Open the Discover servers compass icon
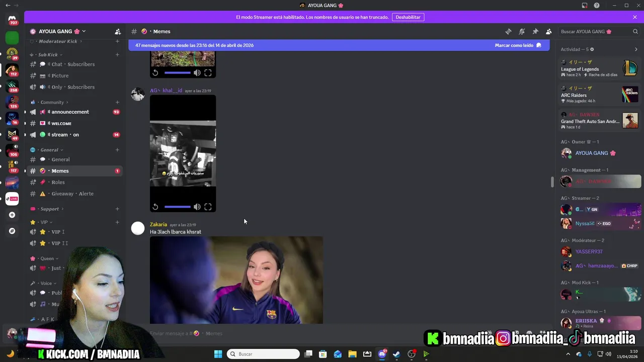This screenshot has height=362, width=644. [12, 231]
